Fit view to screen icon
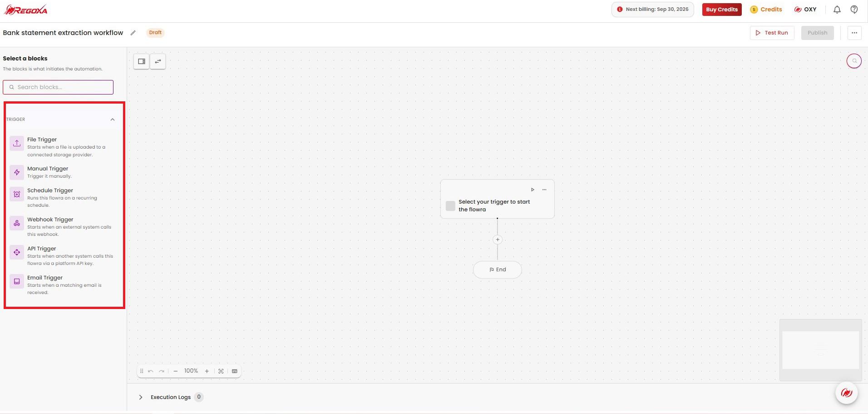 221,371
